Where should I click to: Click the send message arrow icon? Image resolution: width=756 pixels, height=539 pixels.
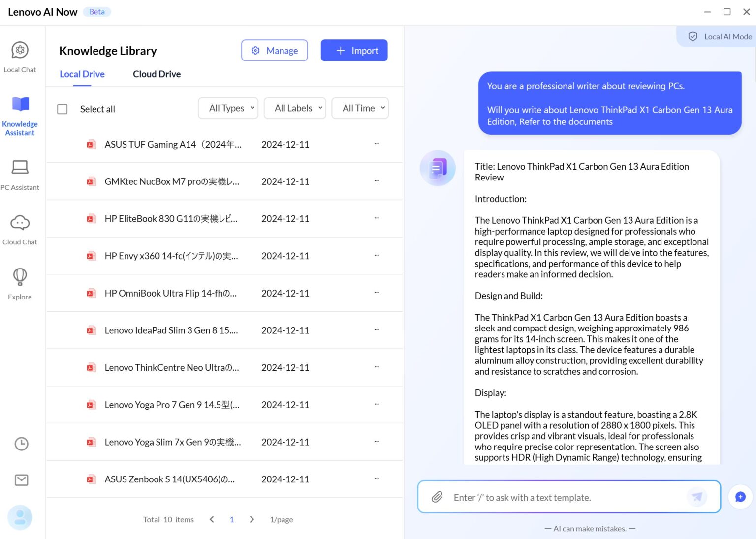[x=696, y=497]
